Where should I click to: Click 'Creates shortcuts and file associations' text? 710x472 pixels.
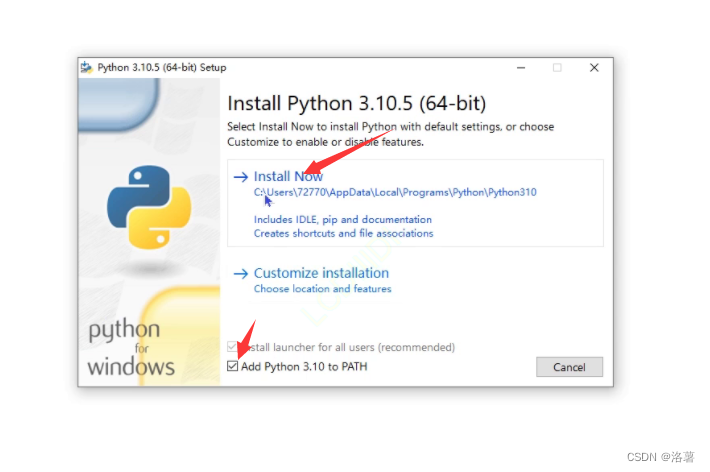(x=343, y=233)
